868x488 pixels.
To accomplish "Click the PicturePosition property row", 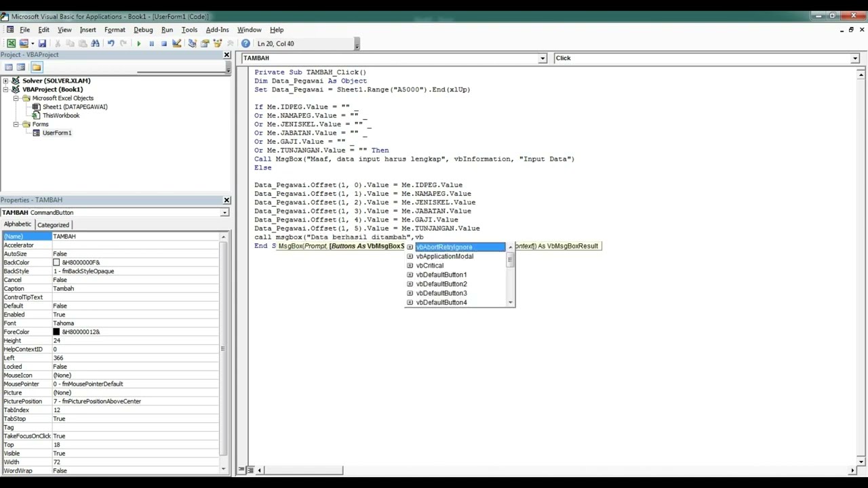I will 111,402.
